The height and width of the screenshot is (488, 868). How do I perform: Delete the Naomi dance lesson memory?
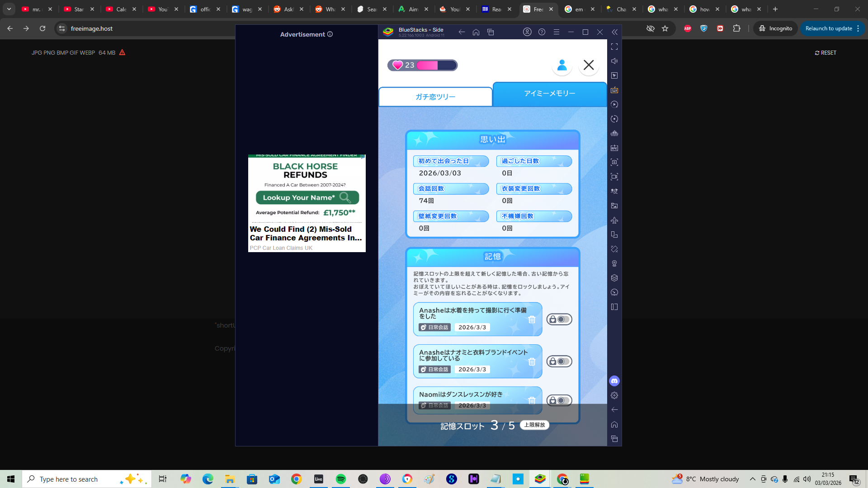532,400
